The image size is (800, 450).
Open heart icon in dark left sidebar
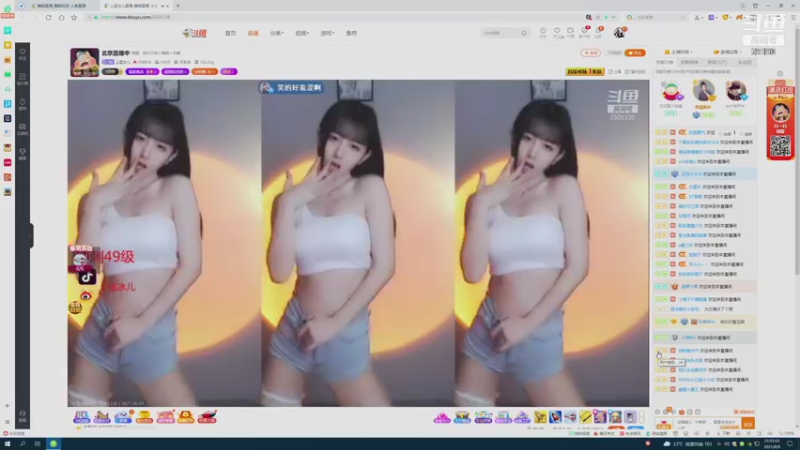tap(22, 54)
